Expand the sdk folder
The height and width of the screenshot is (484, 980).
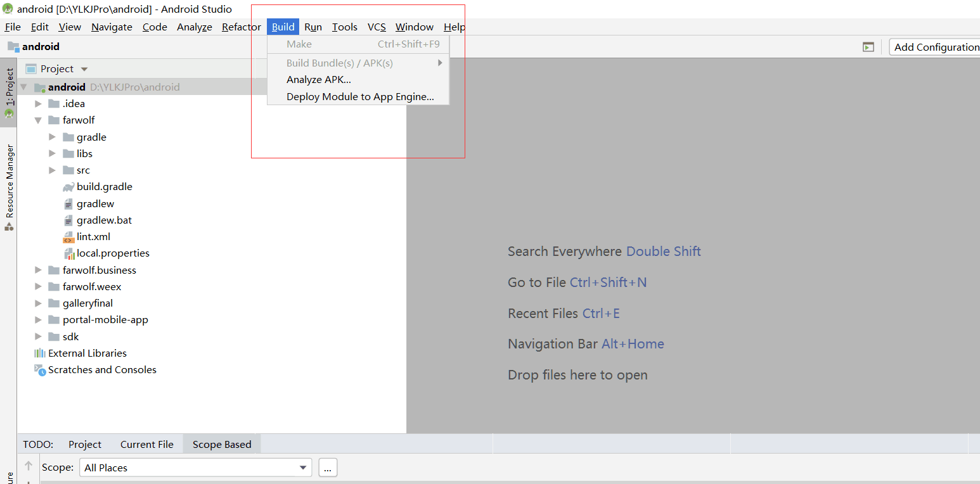tap(38, 336)
